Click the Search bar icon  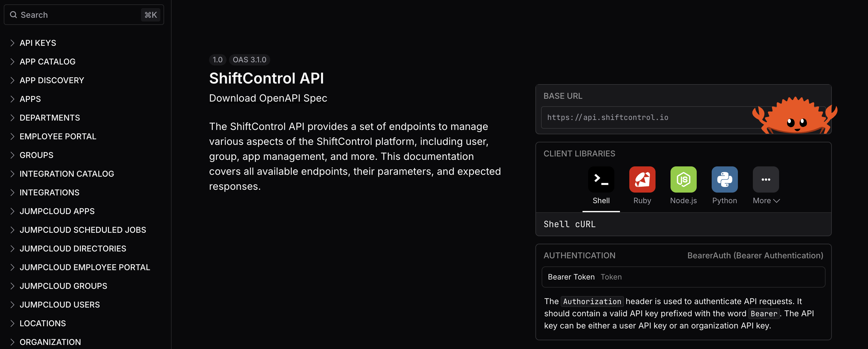13,14
